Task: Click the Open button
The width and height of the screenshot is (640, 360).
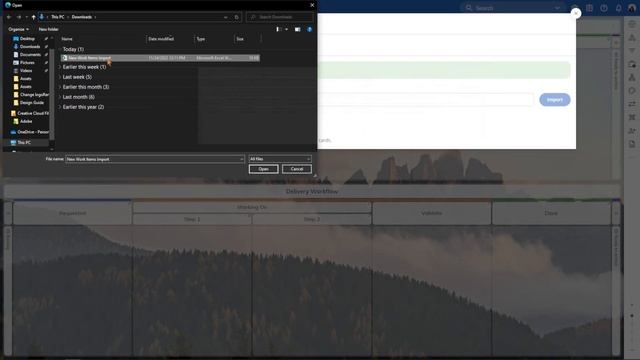Action: (x=264, y=169)
